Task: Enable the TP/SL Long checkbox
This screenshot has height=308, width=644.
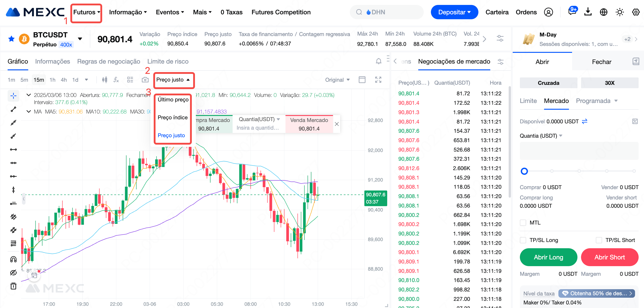Action: coord(523,240)
